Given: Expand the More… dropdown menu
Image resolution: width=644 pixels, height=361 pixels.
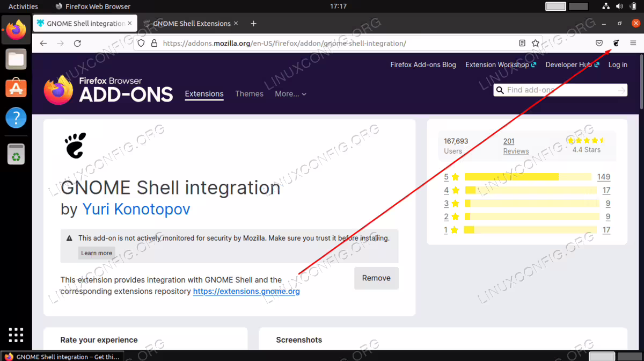Looking at the screenshot, I should [290, 93].
